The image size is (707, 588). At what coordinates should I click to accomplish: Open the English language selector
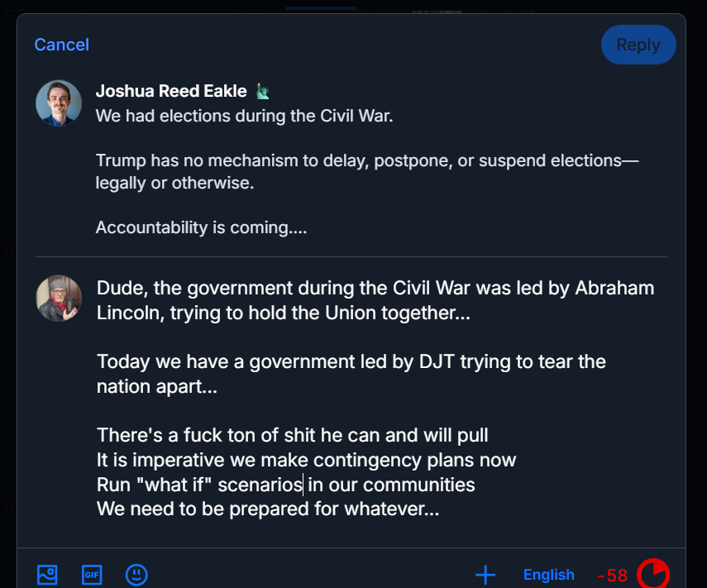coord(548,575)
